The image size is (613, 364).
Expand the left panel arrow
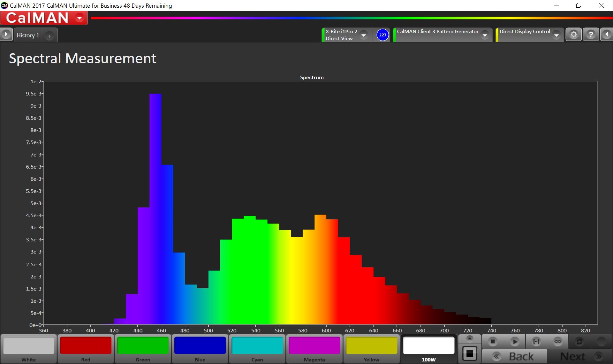point(6,34)
